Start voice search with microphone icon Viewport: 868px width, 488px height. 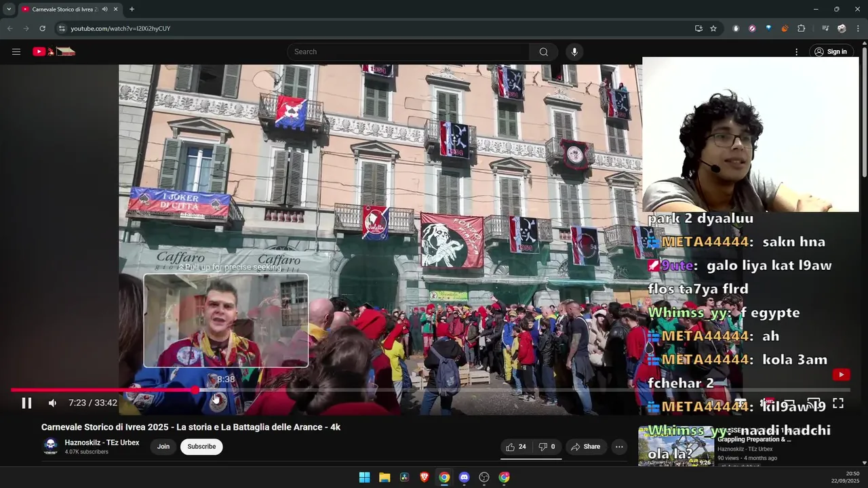coord(574,52)
